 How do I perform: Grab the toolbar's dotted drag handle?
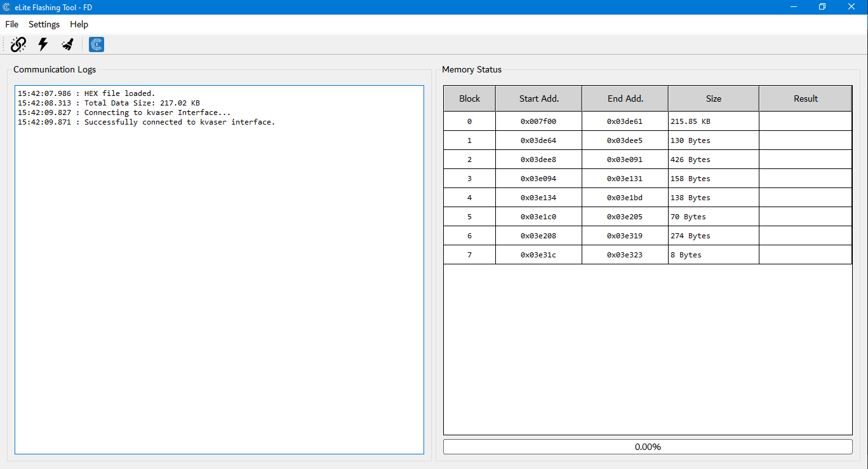pos(4,44)
